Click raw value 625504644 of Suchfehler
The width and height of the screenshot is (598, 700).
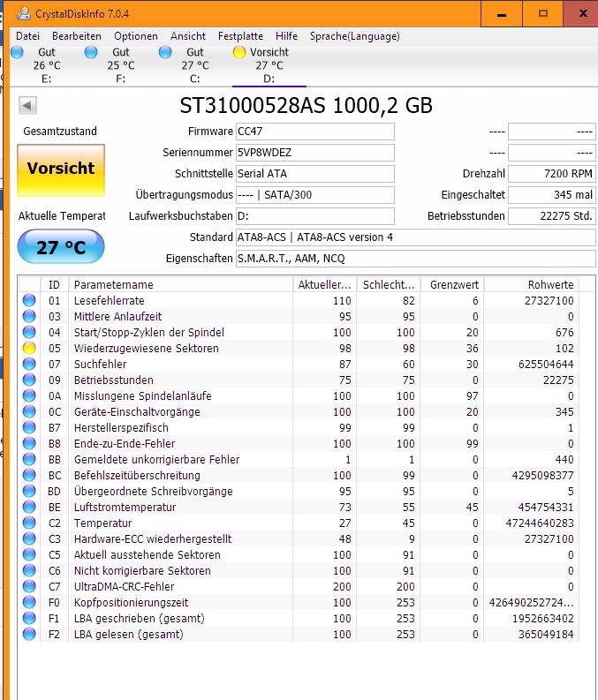[x=546, y=365]
